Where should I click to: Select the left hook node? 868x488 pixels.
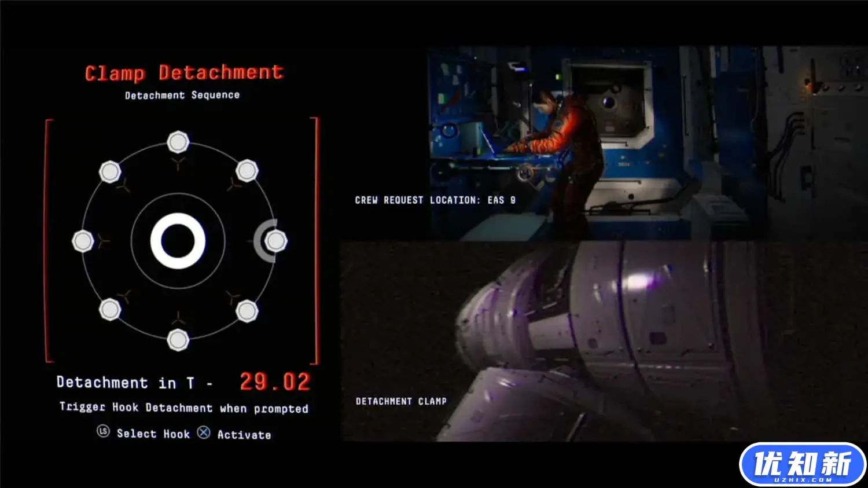click(x=83, y=241)
